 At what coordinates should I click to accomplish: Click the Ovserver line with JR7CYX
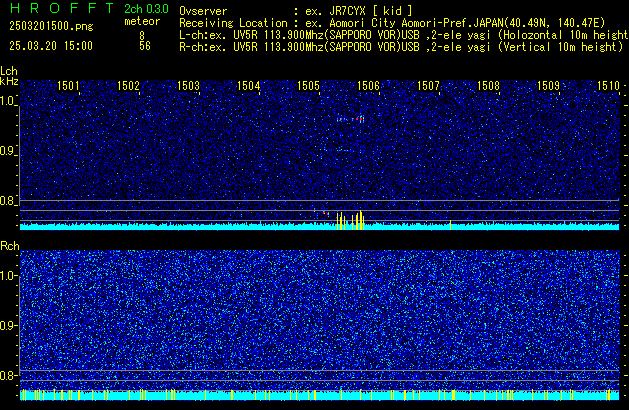point(296,11)
